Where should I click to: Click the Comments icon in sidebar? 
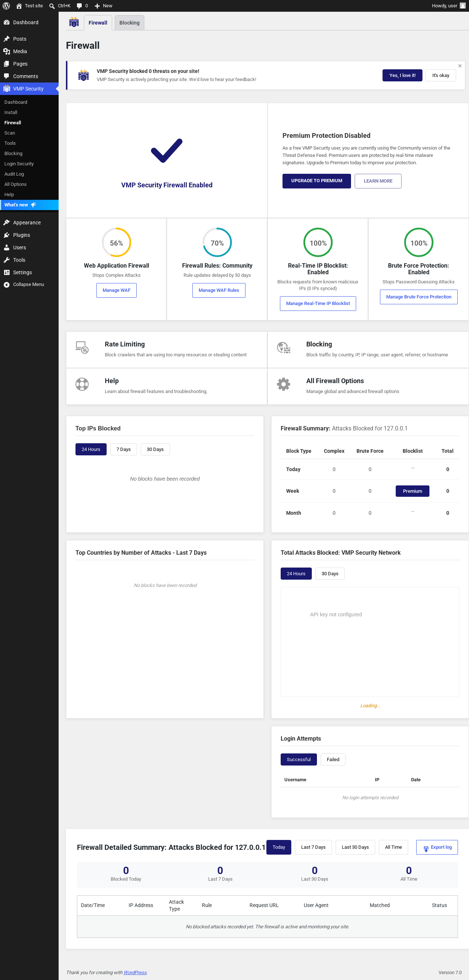point(7,77)
